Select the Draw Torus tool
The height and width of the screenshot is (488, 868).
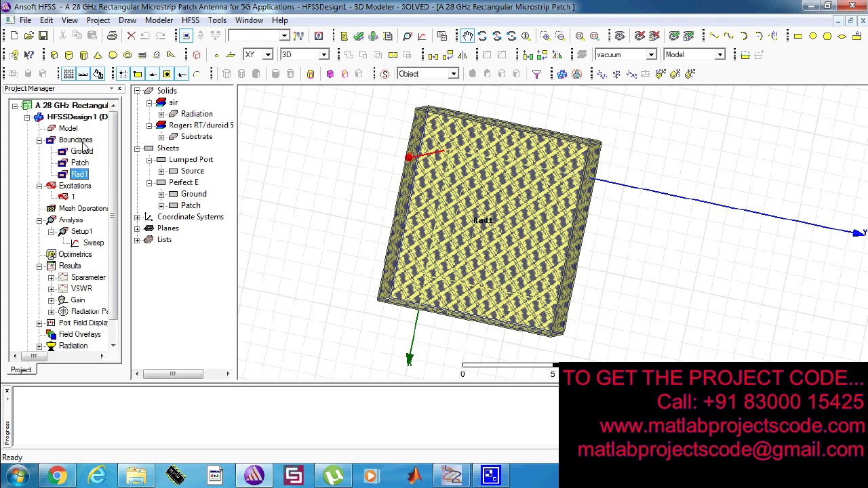(x=127, y=55)
